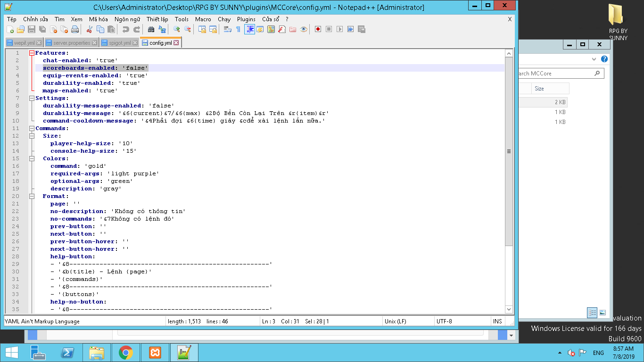Image resolution: width=644 pixels, height=362 pixels.
Task: Open the Ngôn ngữ menu
Action: (127, 19)
